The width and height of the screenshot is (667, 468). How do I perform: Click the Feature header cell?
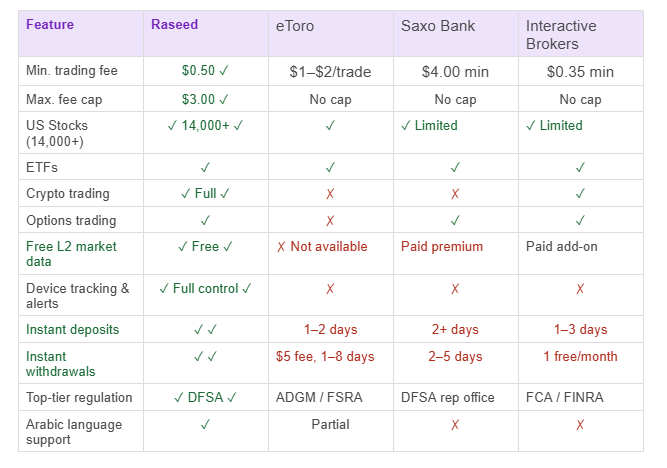click(49, 24)
